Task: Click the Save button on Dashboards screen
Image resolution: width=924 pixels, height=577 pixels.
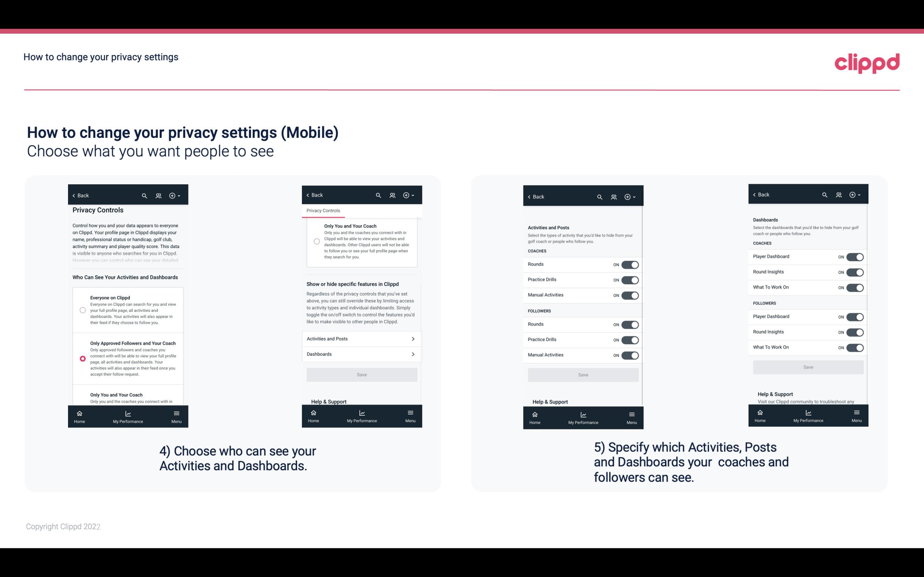Action: tap(808, 367)
